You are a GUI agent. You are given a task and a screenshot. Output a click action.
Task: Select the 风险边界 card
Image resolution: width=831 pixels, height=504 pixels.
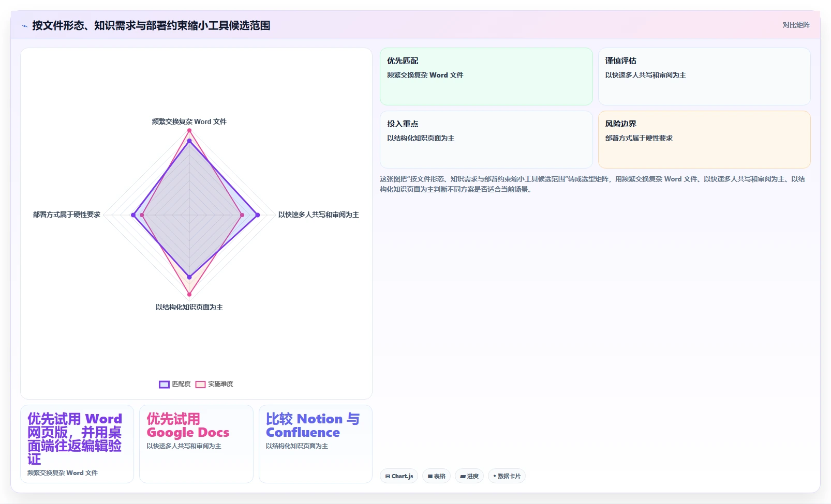(704, 140)
